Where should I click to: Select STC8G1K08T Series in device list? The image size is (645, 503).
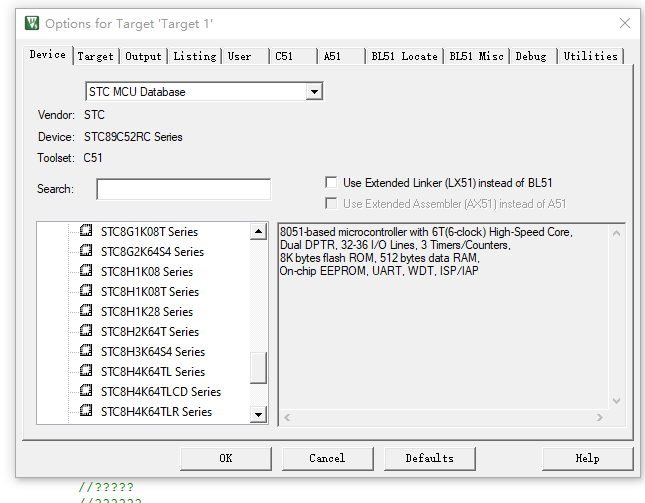click(149, 232)
